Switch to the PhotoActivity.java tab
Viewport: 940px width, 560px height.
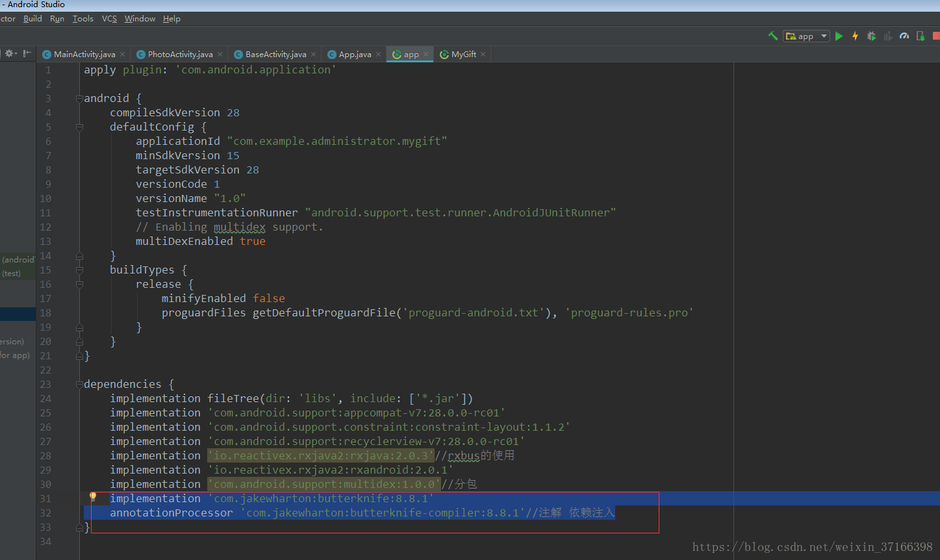click(x=180, y=55)
